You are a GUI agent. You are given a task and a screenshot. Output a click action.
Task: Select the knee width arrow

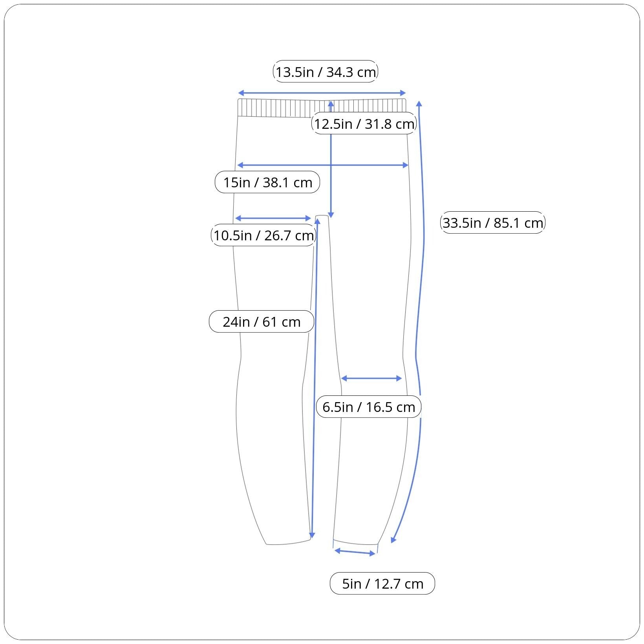coord(371,379)
